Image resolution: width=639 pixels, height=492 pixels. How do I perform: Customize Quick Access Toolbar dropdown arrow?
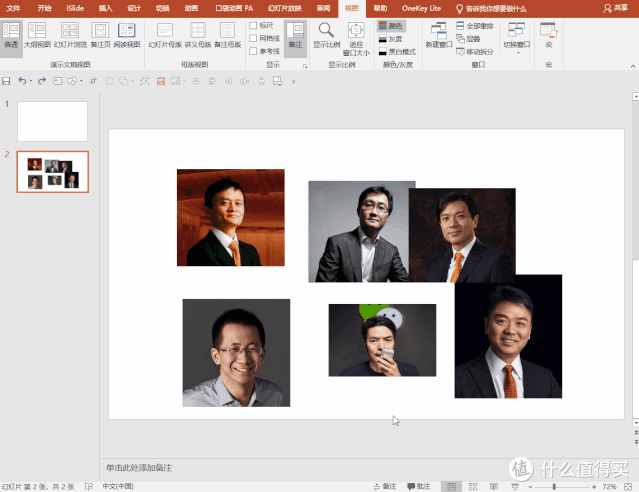293,82
